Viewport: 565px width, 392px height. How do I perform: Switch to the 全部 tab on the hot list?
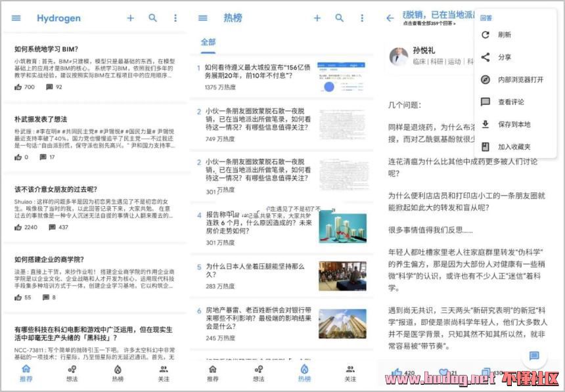point(208,42)
